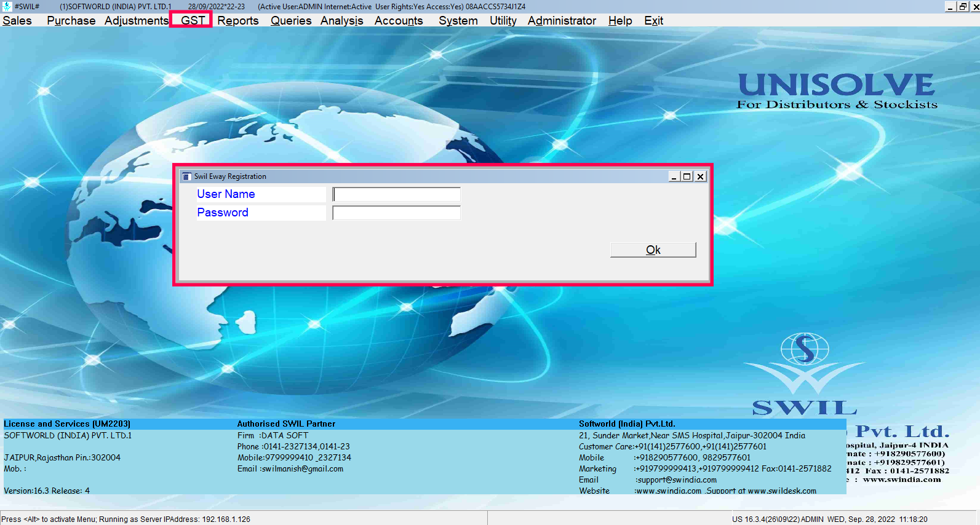Open the Analysis menu
The height and width of the screenshot is (525, 980).
342,21
